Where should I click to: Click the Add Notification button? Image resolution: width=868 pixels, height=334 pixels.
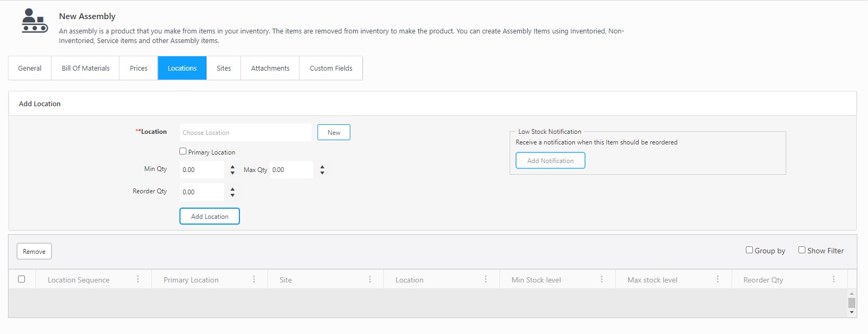pyautogui.click(x=550, y=161)
